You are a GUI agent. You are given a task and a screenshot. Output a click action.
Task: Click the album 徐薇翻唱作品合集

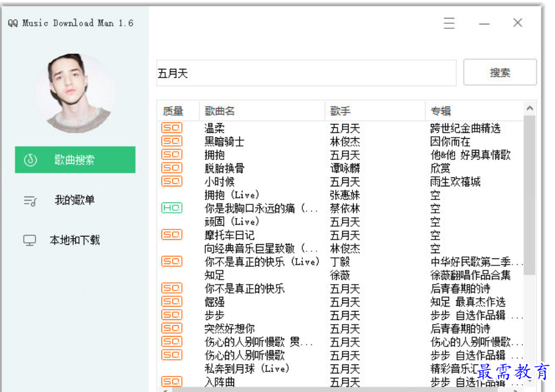tap(470, 275)
